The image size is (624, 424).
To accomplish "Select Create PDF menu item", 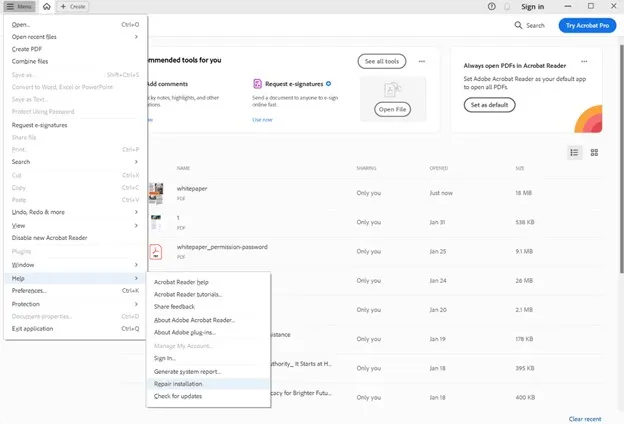I will click(75, 49).
